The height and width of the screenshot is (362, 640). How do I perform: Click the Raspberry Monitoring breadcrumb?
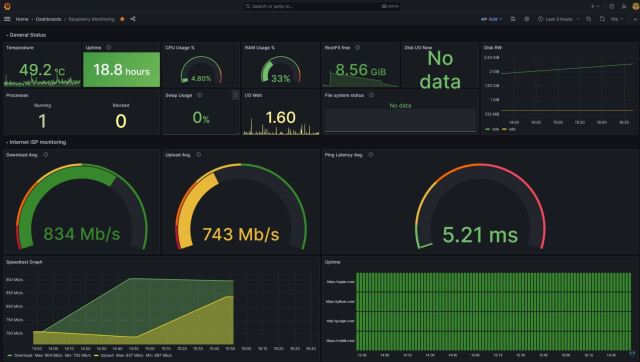coord(91,19)
